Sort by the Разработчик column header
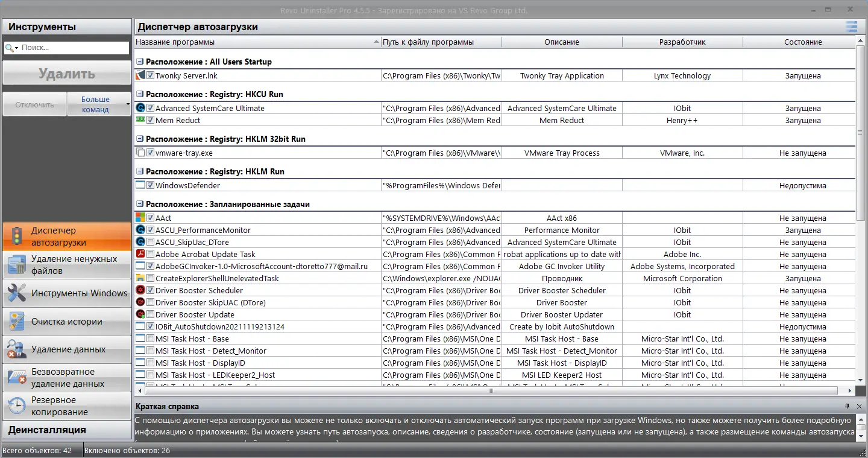This screenshot has width=868, height=458. (x=682, y=42)
